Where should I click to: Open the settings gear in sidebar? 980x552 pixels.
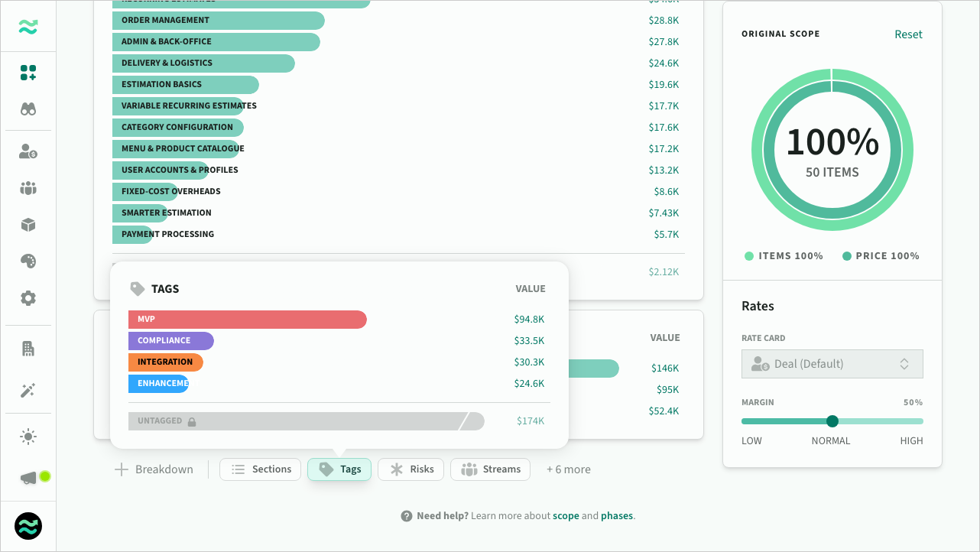[28, 298]
